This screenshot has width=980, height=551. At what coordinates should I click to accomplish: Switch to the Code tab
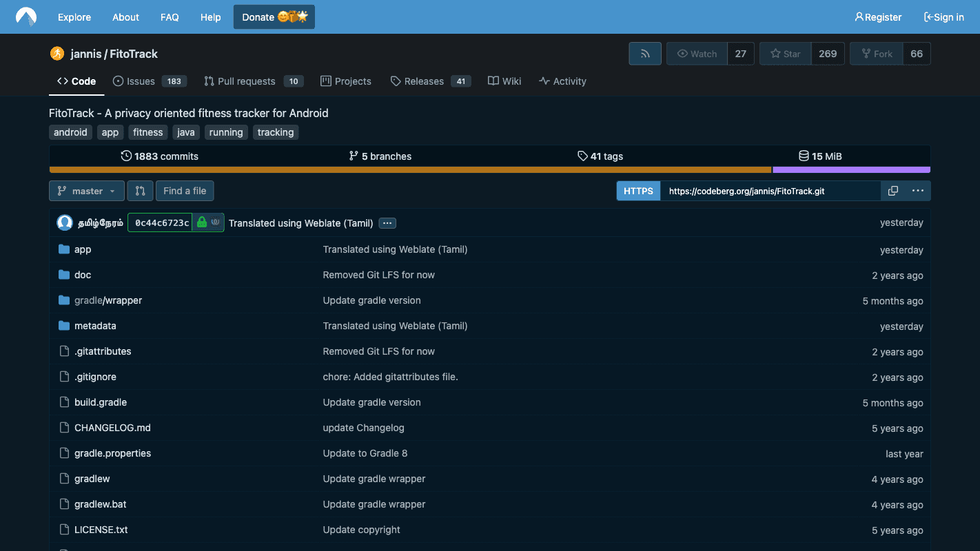point(76,81)
